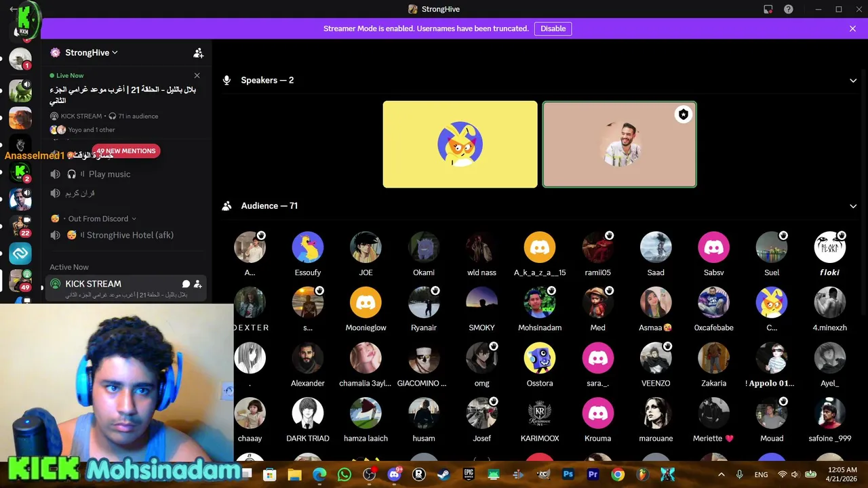Open GIMP from the taskbar
The height and width of the screenshot is (488, 868).
click(x=543, y=474)
